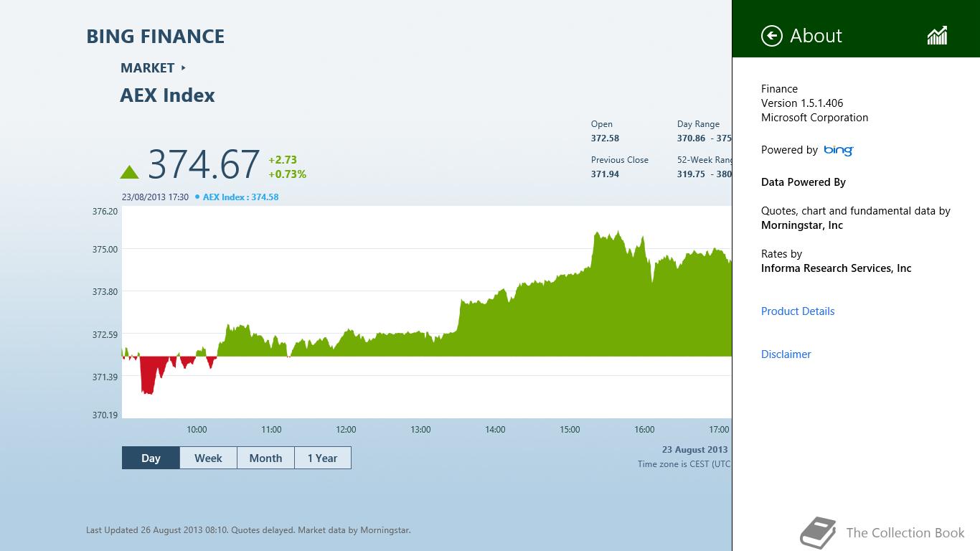Click the AEX Index heading

click(x=167, y=95)
